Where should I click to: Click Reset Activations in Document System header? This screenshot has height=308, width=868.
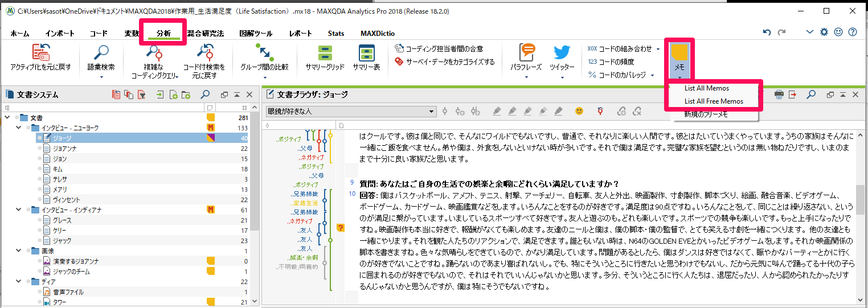click(x=116, y=95)
